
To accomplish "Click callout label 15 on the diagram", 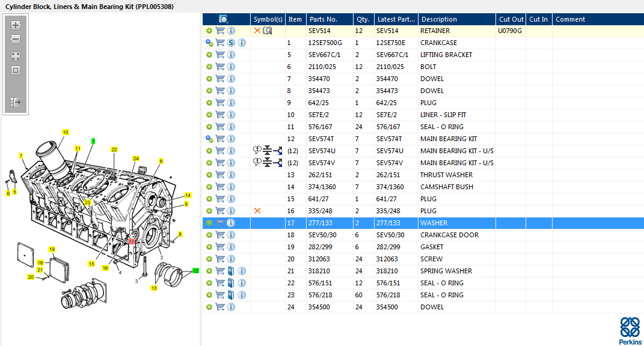I will coord(91,264).
